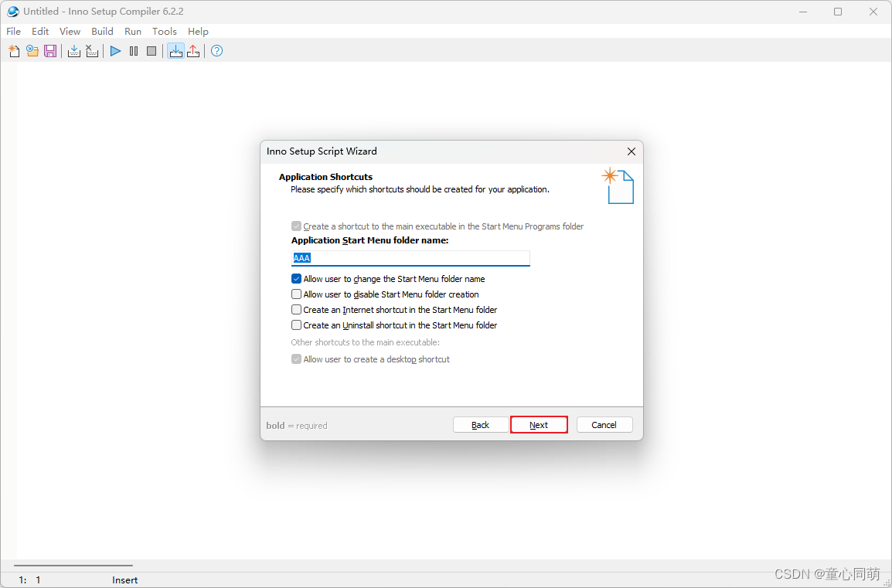Click the Start Menu folder name field containing AAA
Image resolution: width=892 pixels, height=588 pixels.
(410, 258)
